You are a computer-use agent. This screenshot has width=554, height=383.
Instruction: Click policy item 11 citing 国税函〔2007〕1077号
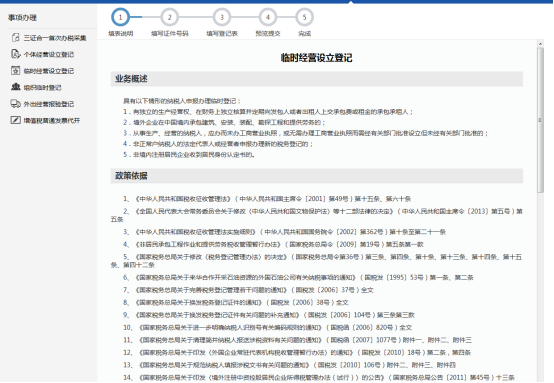click(x=297, y=340)
